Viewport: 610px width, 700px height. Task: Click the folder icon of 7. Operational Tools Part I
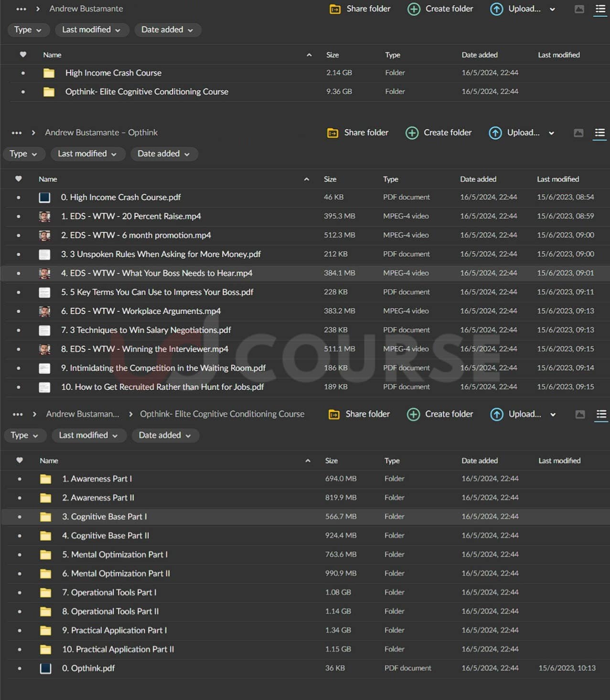pos(45,592)
